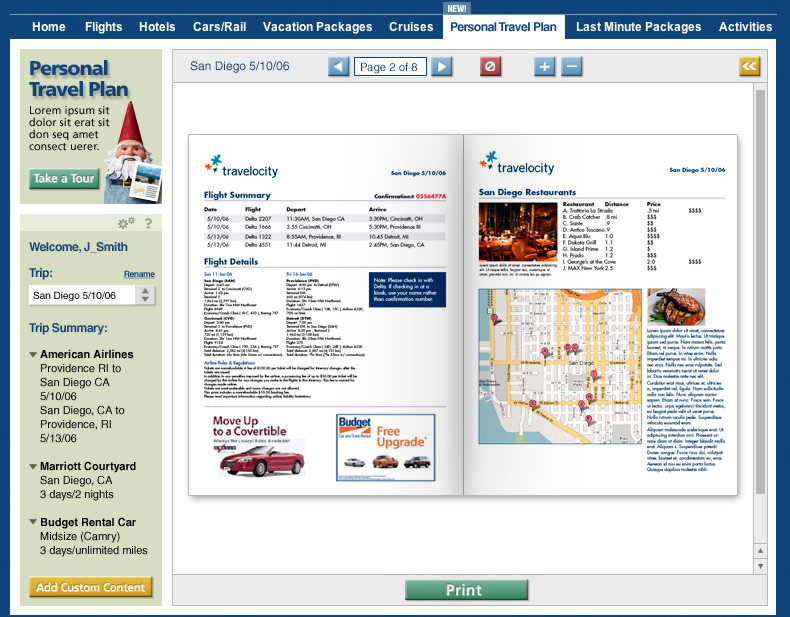790x617 pixels.
Task: Click San Diego 5/10/06 toolbar title
Action: click(240, 66)
